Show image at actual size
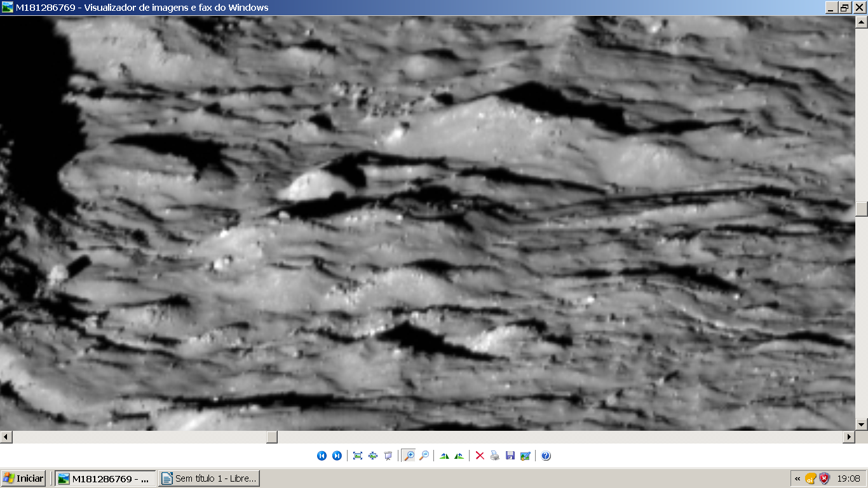Screen dimensions: 868x488 [x=373, y=456]
